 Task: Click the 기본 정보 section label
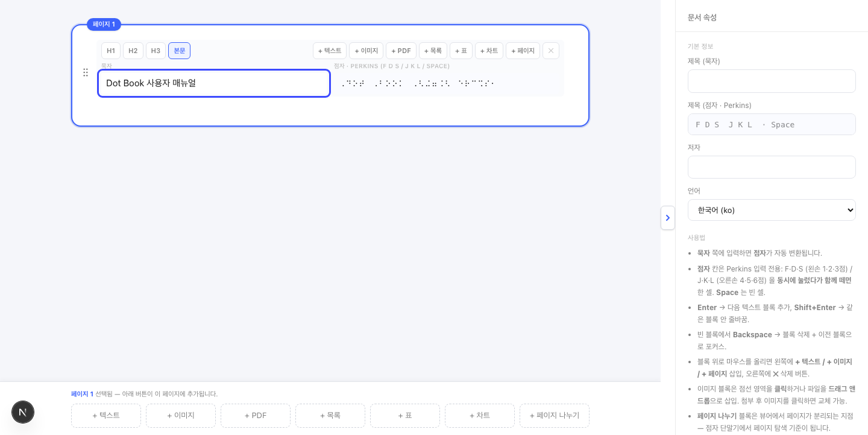pyautogui.click(x=700, y=46)
